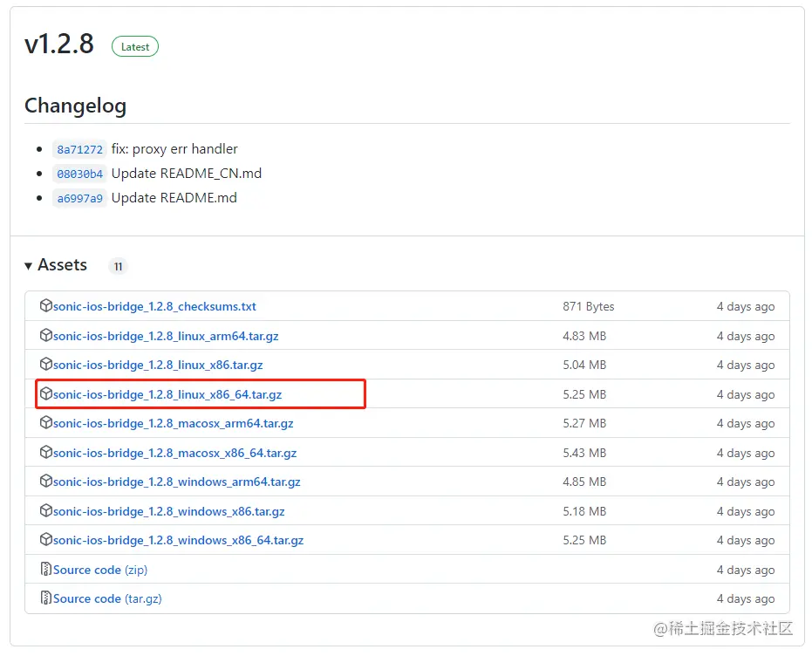Click the Changelog heading

(75, 106)
